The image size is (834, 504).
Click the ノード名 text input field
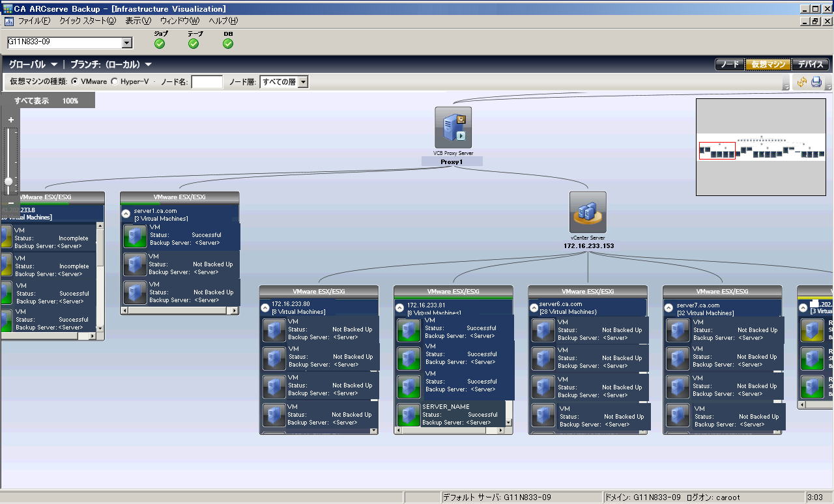point(207,82)
